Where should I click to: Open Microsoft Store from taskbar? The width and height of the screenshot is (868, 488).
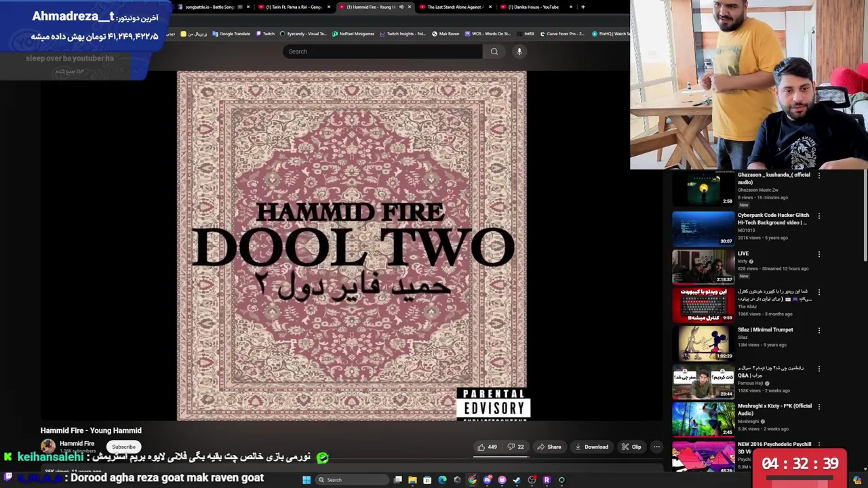pyautogui.click(x=427, y=480)
